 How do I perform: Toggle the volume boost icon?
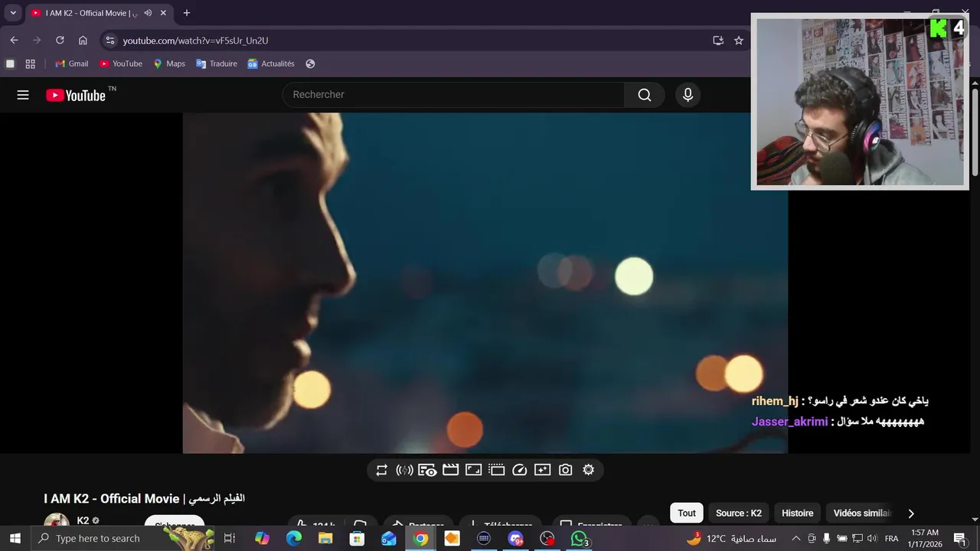point(404,470)
